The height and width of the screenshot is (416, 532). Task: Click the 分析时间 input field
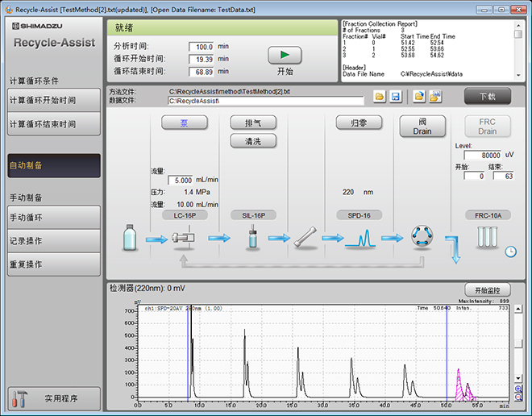pos(200,47)
